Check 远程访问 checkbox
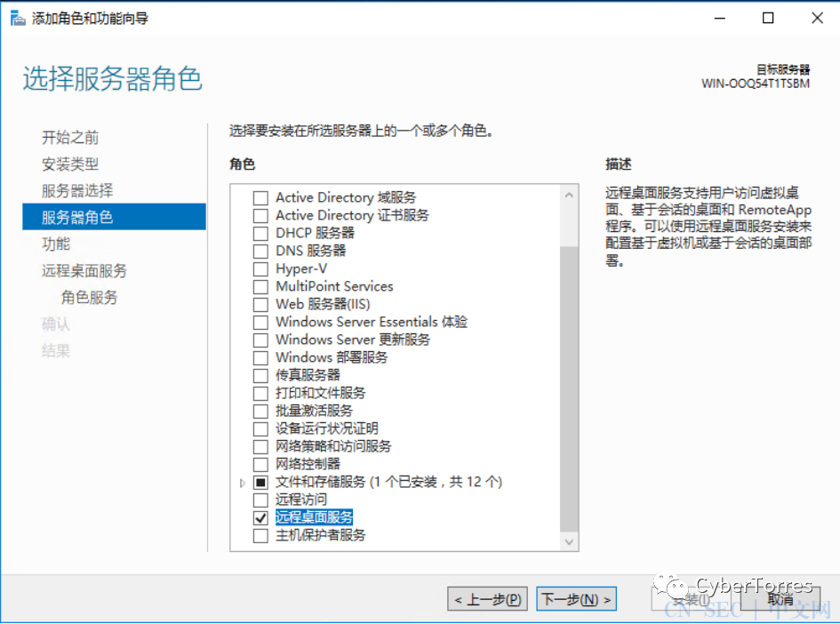Viewport: 840px width, 624px height. (x=261, y=500)
